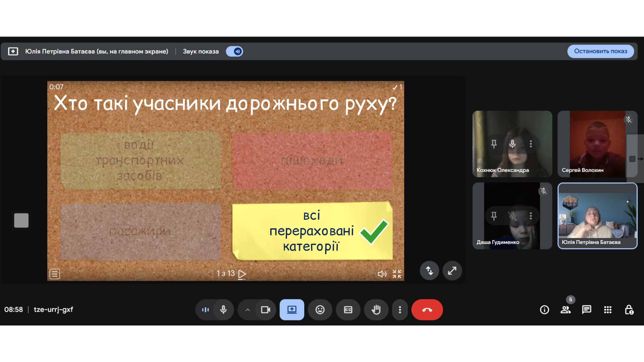Expand audio video settings chevron
Image resolution: width=644 pixels, height=362 pixels.
[248, 310]
